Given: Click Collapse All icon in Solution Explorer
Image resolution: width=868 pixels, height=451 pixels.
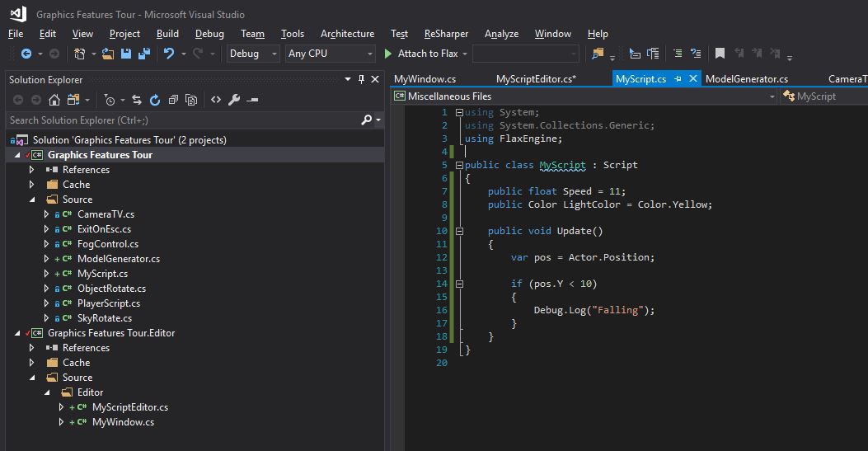Looking at the screenshot, I should point(173,100).
